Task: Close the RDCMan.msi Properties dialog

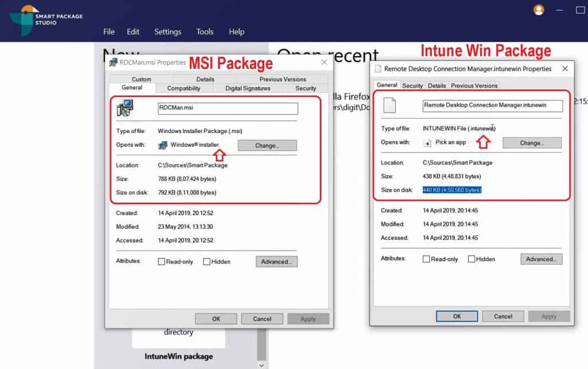Action: (324, 62)
